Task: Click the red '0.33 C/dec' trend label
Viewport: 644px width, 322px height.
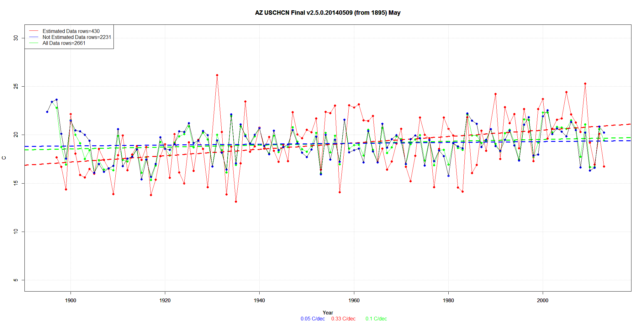Action: [x=343, y=319]
